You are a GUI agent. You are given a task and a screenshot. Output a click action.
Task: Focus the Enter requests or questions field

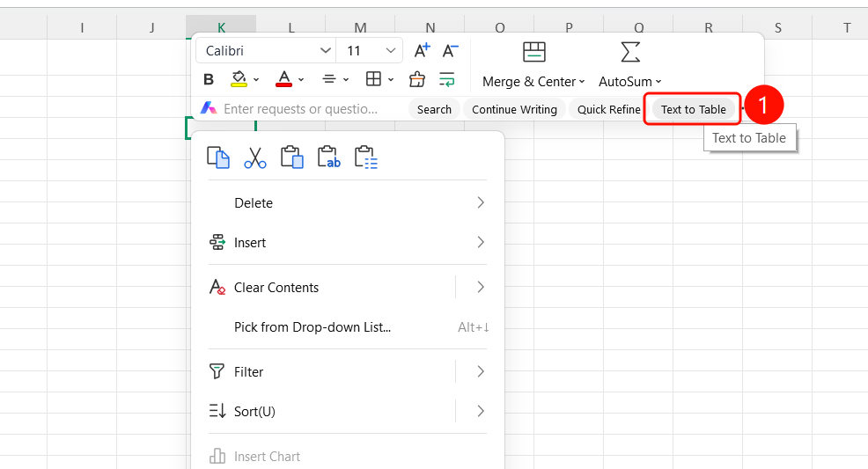pos(300,109)
